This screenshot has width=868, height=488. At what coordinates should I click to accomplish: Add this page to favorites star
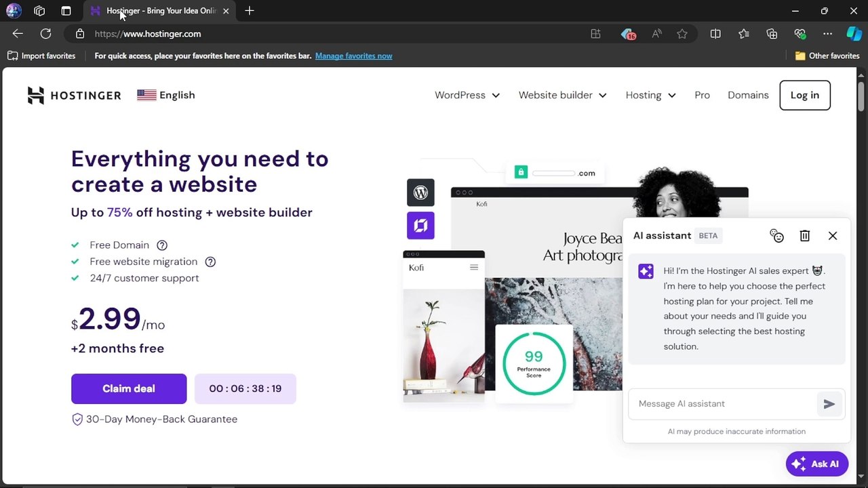tap(682, 34)
